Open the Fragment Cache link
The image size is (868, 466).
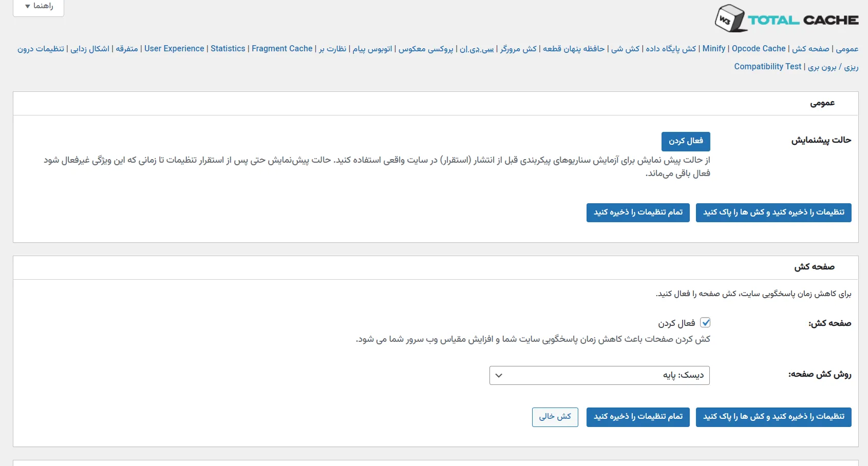[282, 49]
